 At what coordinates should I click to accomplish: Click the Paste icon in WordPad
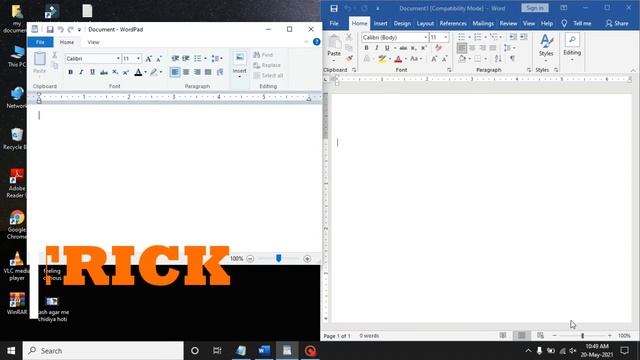pyautogui.click(x=40, y=59)
